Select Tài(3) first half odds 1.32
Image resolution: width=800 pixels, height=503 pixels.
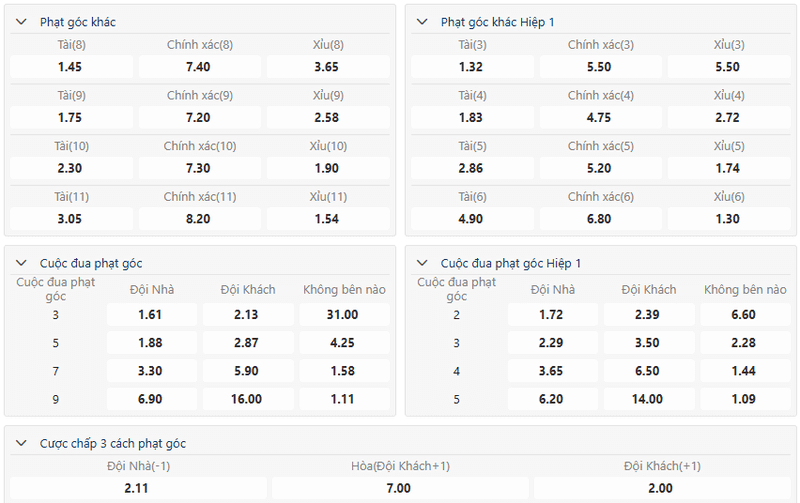(x=471, y=67)
